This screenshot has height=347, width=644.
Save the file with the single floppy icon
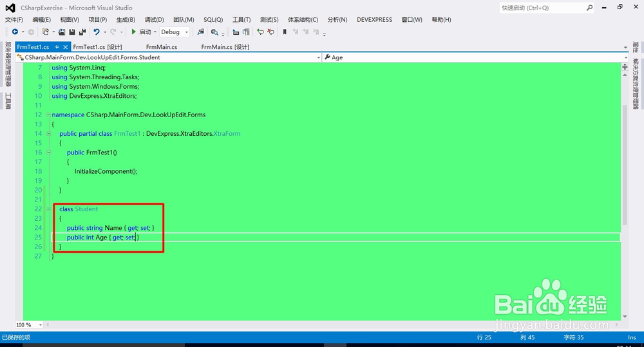click(72, 32)
